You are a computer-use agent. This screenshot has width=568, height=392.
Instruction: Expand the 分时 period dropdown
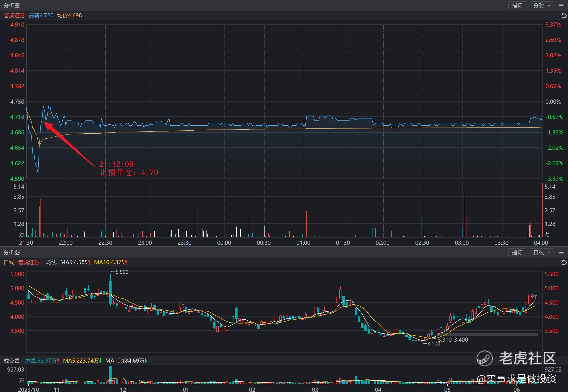[x=541, y=5]
